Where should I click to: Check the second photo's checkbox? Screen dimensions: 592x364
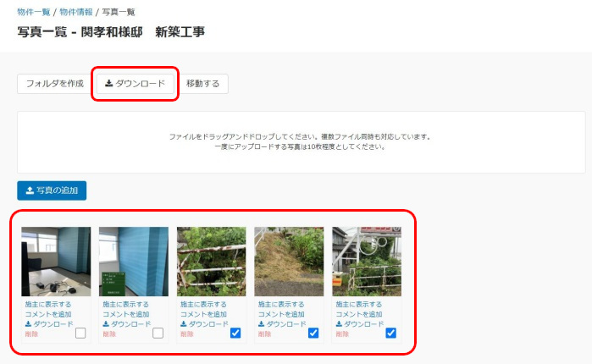point(158,333)
